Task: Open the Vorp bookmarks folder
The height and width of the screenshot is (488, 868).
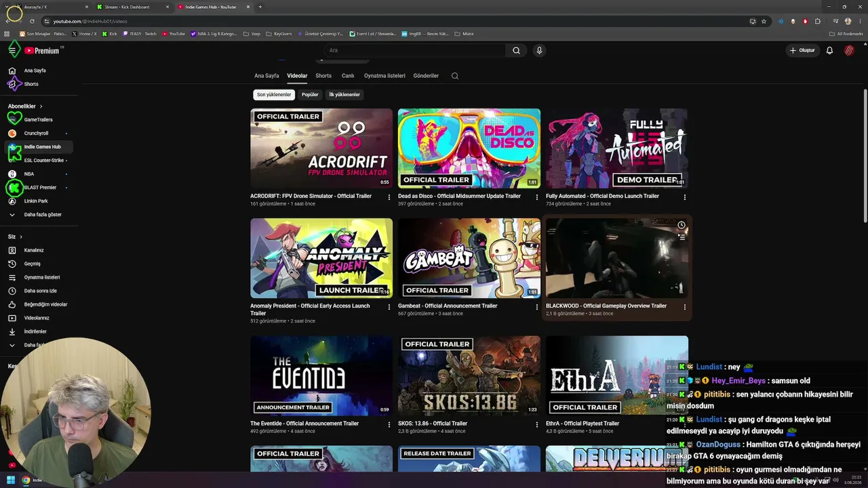Action: (252, 33)
